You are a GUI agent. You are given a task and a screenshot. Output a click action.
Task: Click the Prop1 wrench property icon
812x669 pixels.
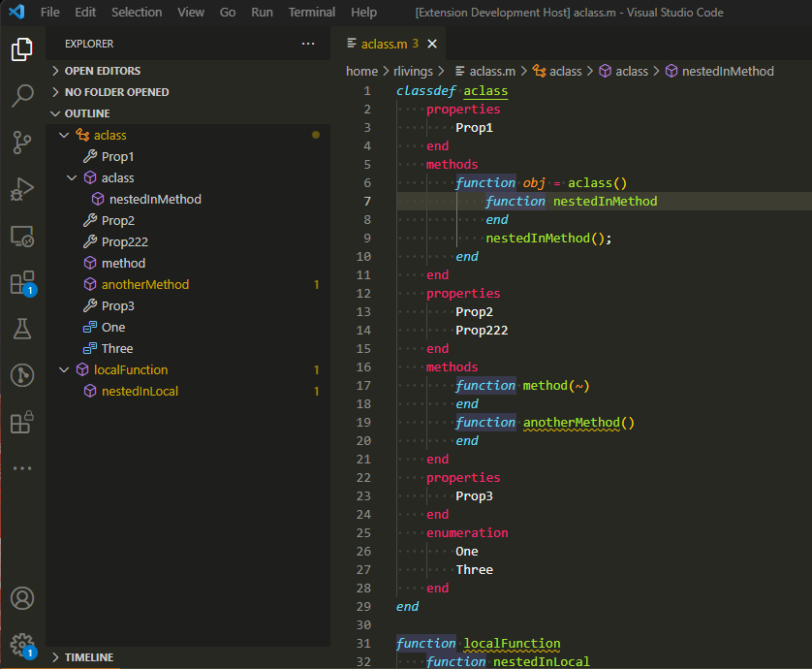point(90,156)
